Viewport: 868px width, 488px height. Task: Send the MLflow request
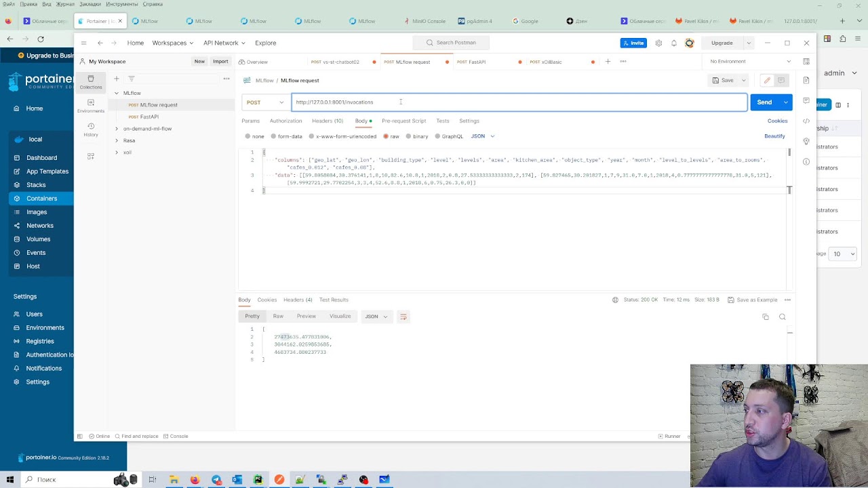pos(764,102)
